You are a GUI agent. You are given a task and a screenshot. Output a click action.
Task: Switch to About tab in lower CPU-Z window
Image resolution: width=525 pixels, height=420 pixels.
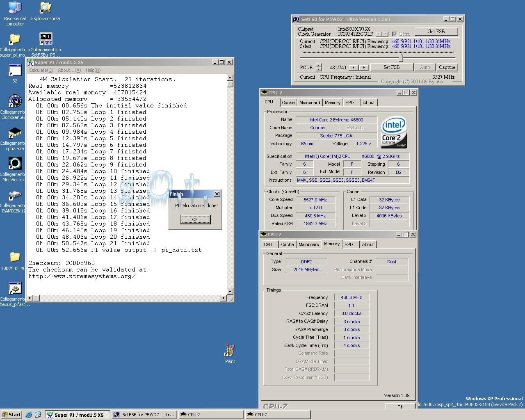coord(368,244)
